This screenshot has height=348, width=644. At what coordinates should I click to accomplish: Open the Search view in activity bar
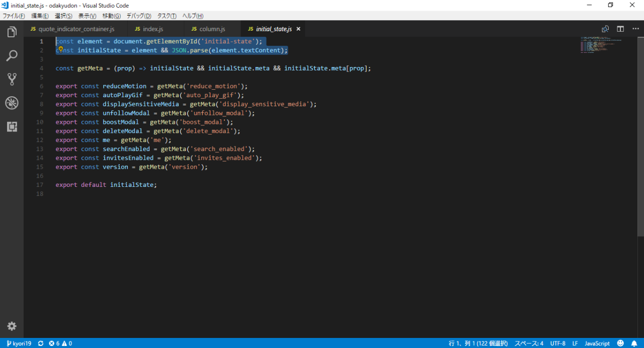pyautogui.click(x=12, y=55)
